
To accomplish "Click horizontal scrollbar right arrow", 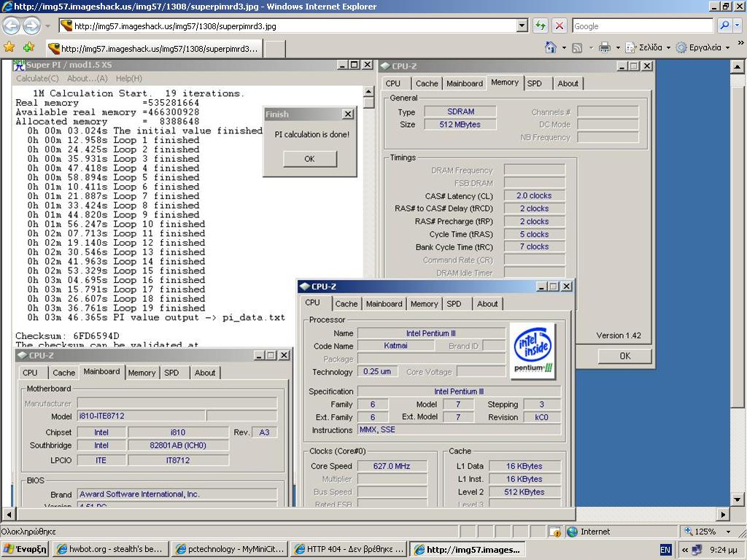I will (x=724, y=514).
